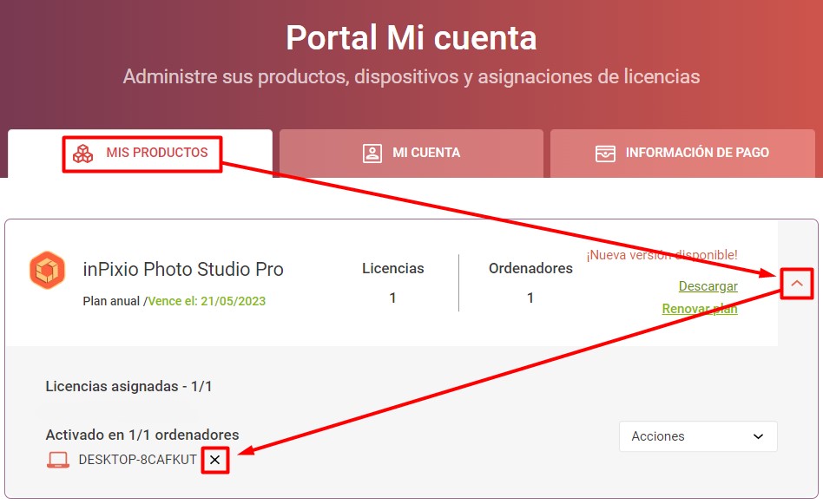The image size is (823, 504).
Task: Click the Descargar link
Action: coord(708,285)
